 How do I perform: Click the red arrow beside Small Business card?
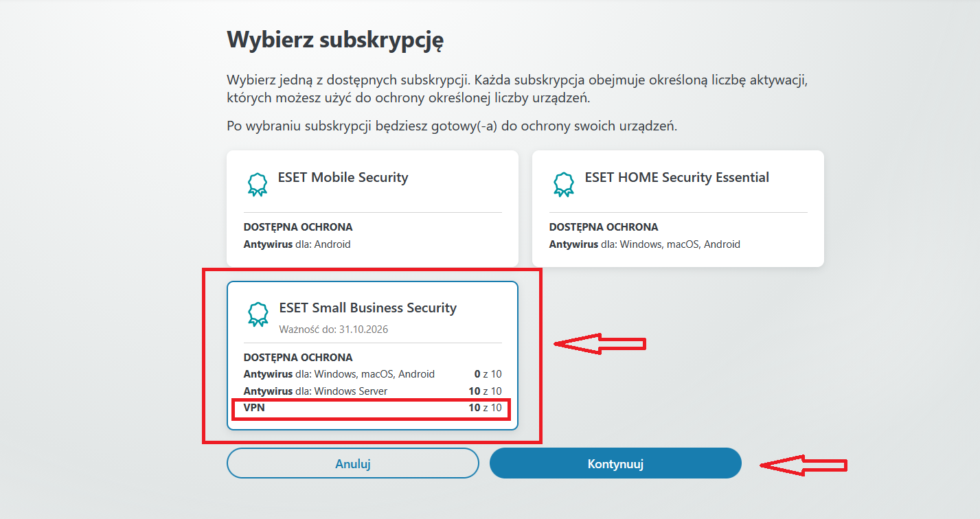point(600,343)
